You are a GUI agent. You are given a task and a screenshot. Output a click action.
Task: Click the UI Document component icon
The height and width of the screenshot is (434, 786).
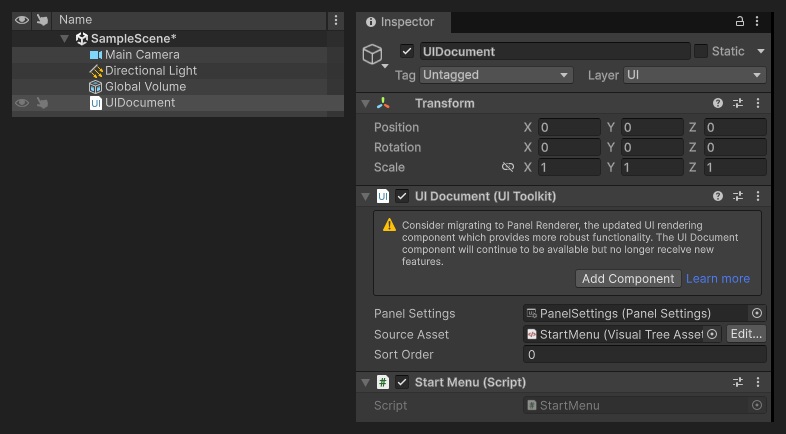click(383, 196)
